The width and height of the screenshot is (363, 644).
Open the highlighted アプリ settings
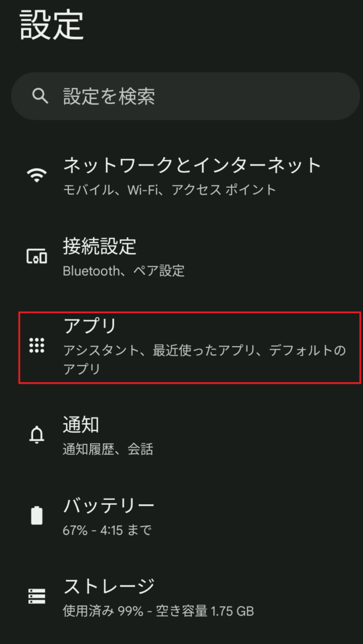tap(190, 347)
